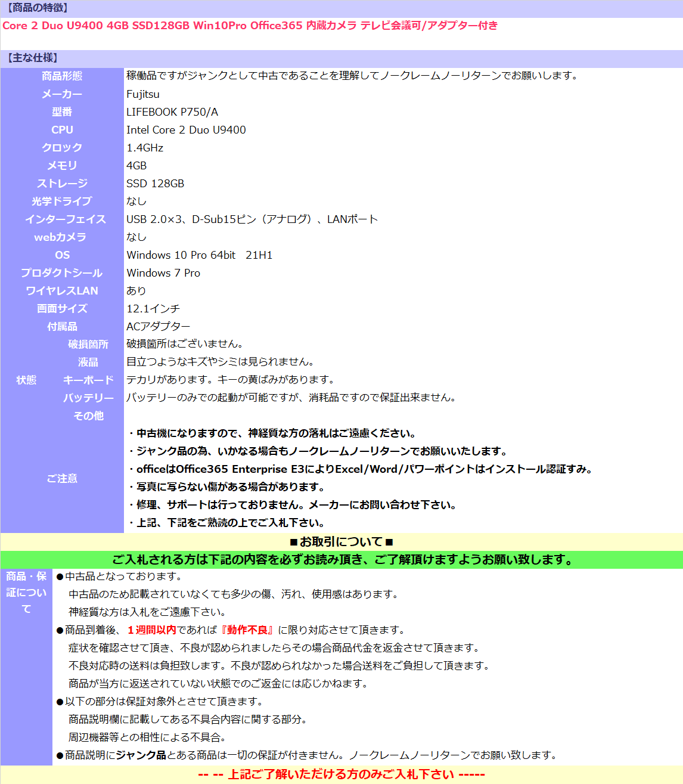
Task: Click the 液晶 label cell
Action: 88,362
